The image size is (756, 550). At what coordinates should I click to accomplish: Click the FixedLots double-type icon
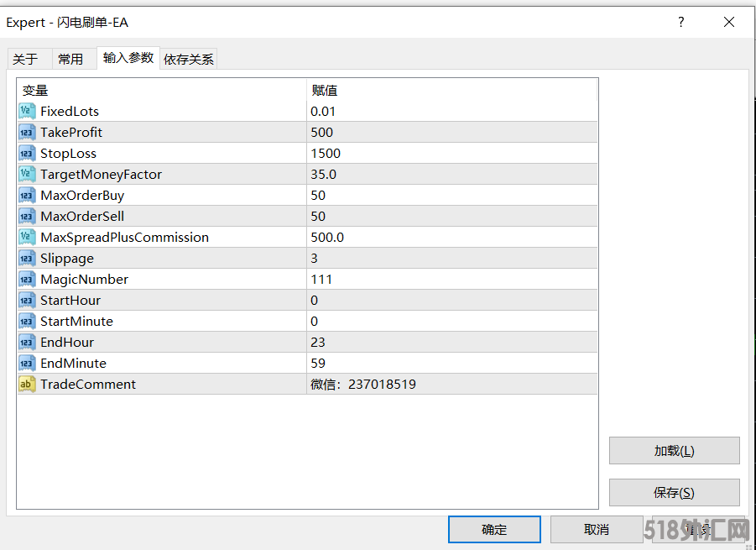tap(27, 111)
